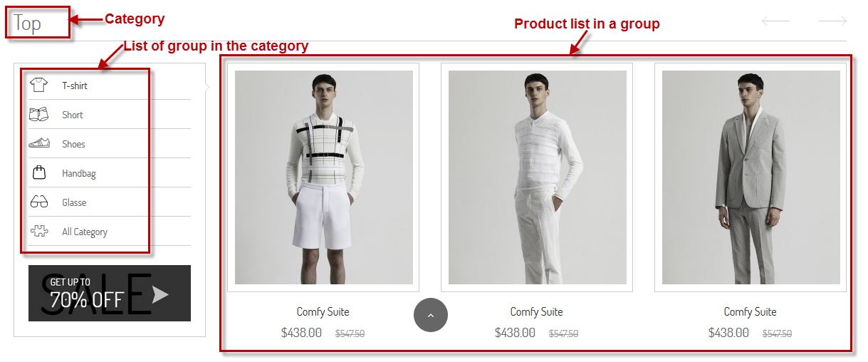Click the Glasse eyeglasses icon
This screenshot has height=362, width=868.
click(x=38, y=202)
